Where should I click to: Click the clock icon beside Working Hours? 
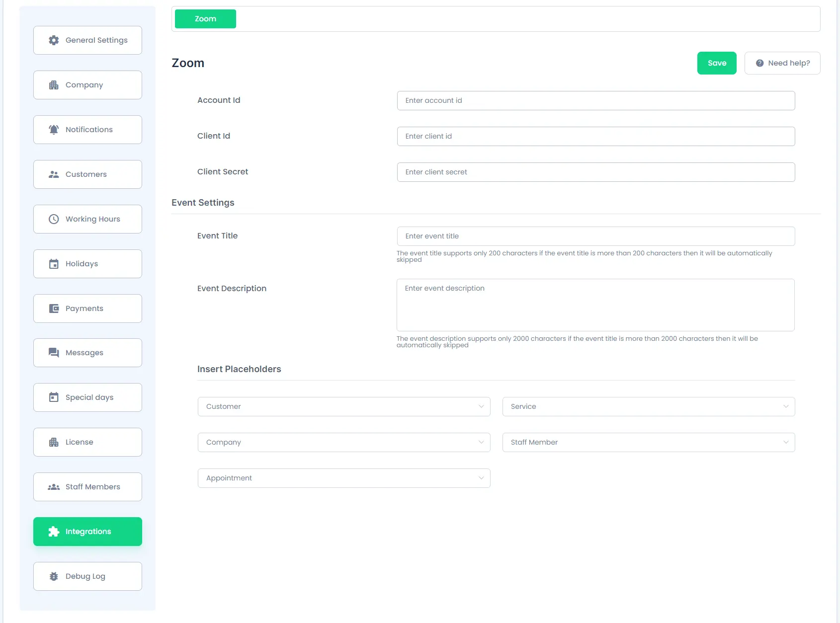point(54,219)
